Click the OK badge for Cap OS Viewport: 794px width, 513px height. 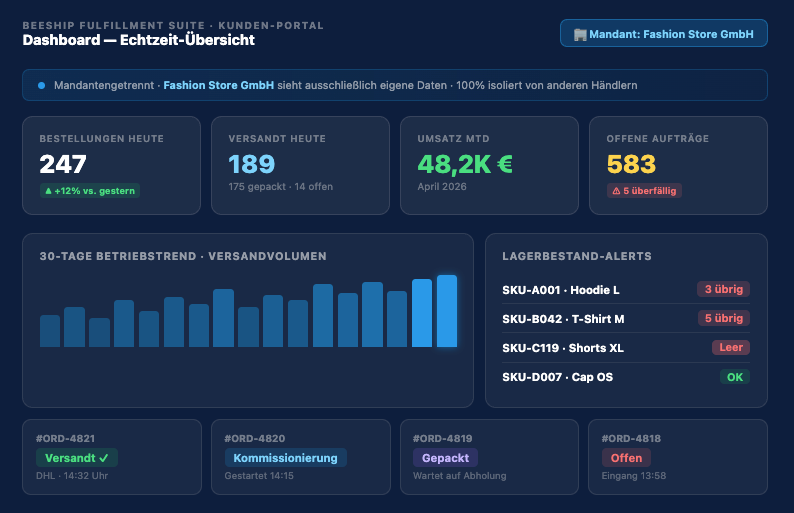coord(735,377)
